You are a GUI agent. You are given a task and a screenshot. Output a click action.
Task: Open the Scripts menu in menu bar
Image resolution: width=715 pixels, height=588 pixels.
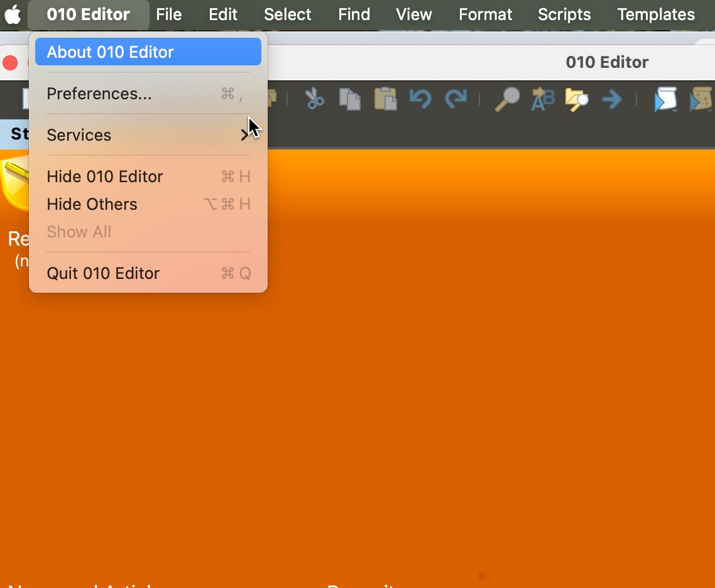pyautogui.click(x=564, y=14)
